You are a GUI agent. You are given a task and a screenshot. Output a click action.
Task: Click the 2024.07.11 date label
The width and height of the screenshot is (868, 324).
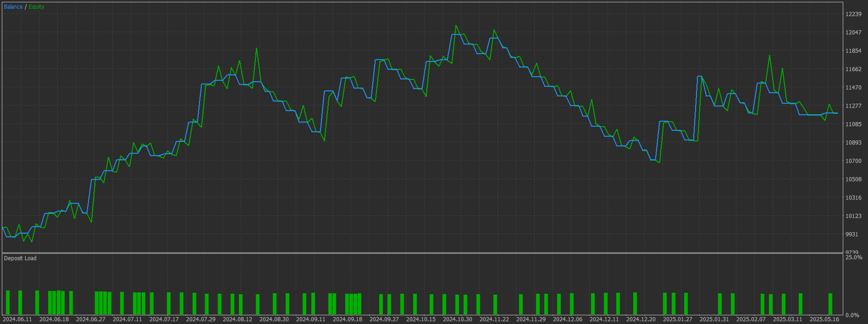click(127, 319)
